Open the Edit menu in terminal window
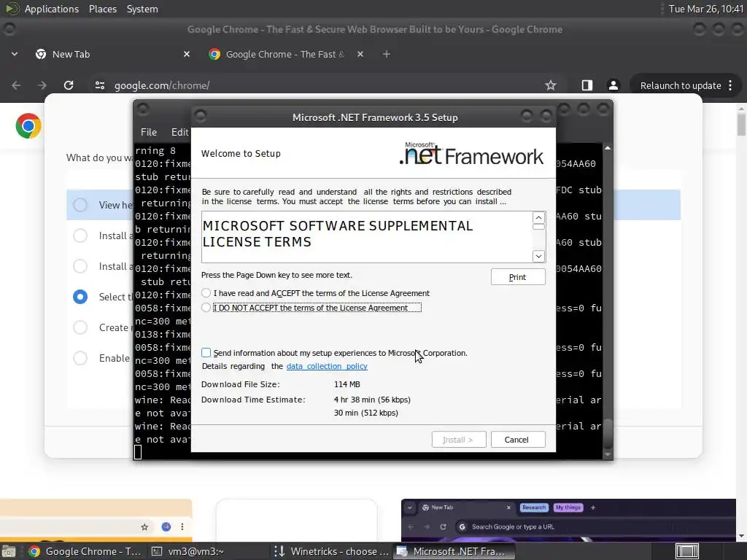The image size is (747, 560). [180, 132]
